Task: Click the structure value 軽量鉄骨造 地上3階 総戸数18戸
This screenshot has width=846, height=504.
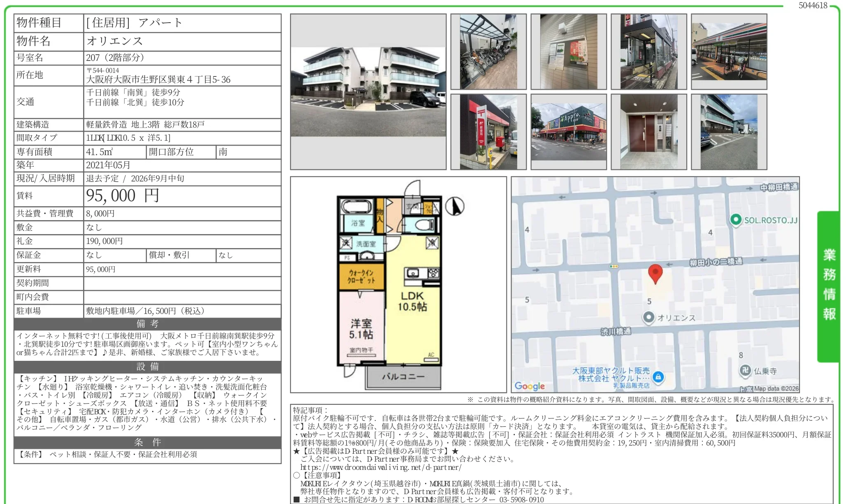Action: click(x=145, y=125)
